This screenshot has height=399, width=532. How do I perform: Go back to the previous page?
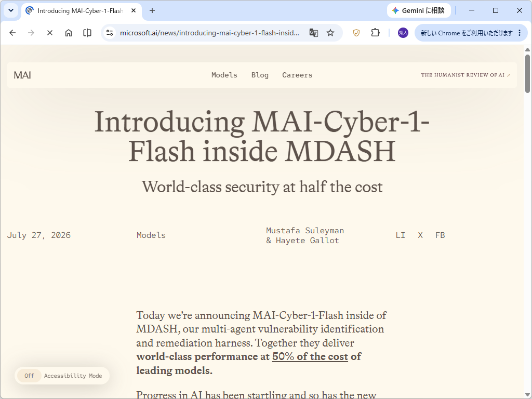click(x=12, y=33)
